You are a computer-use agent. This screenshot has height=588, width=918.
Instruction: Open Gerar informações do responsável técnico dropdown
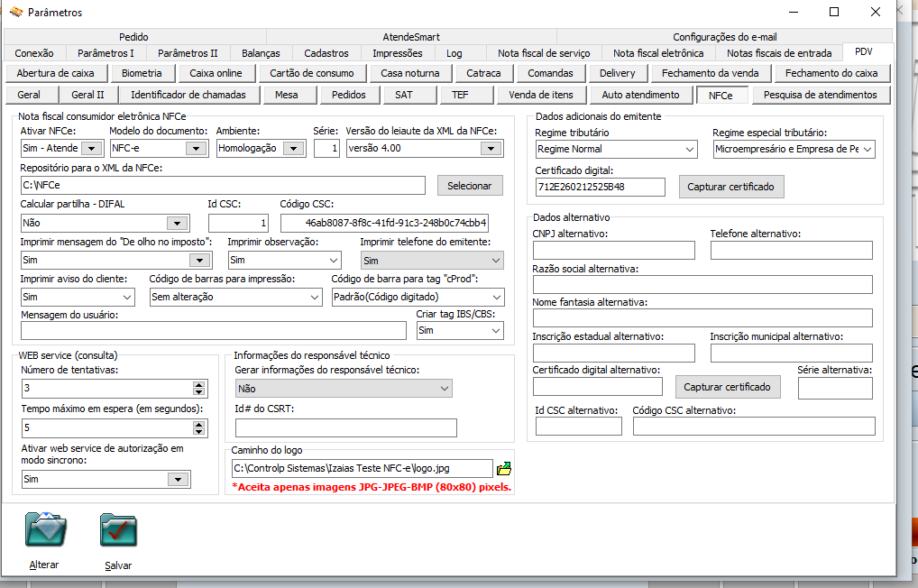(445, 389)
